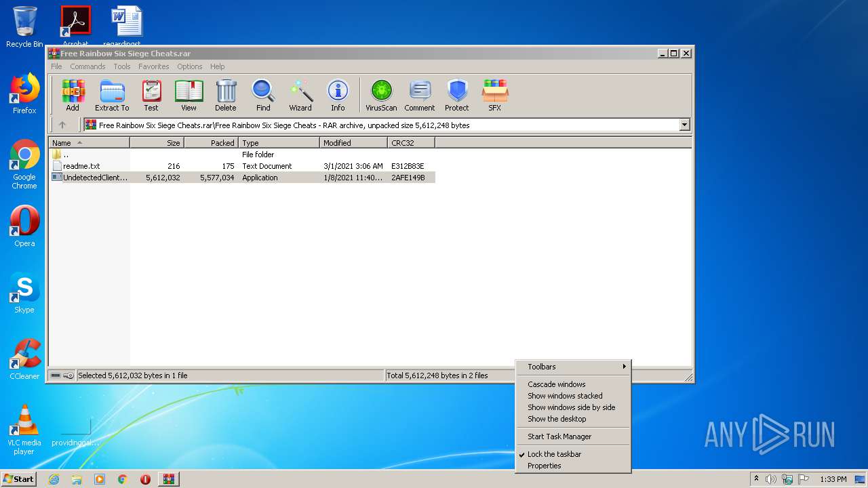Click Opera icon in taskbar
The height and width of the screenshot is (488, 868).
tap(145, 479)
